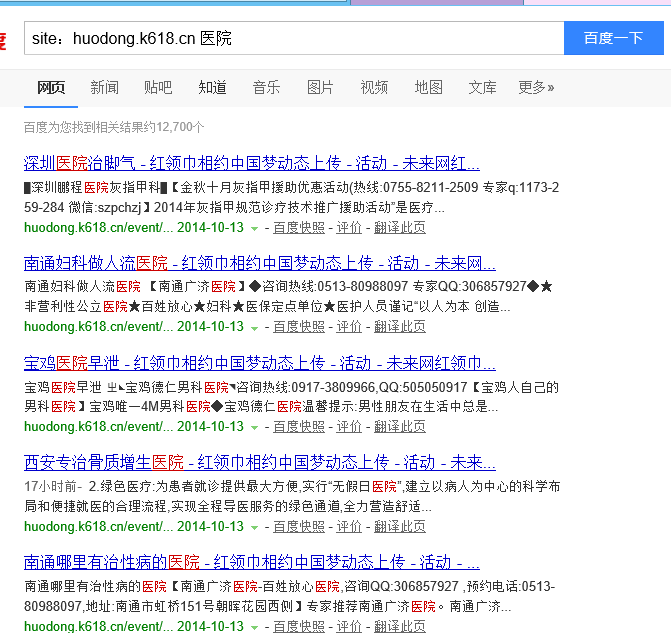Open result 南通哪里有治性病的医院

coord(252,562)
